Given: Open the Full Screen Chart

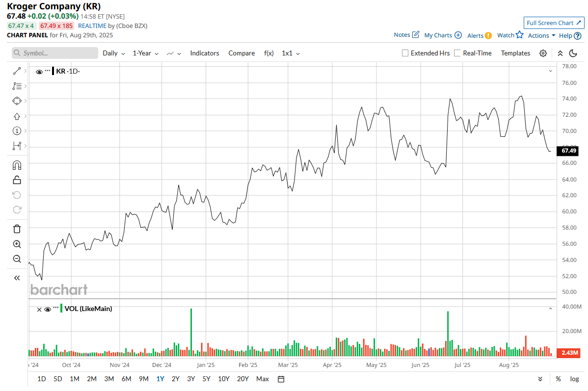Looking at the screenshot, I should pos(554,23).
